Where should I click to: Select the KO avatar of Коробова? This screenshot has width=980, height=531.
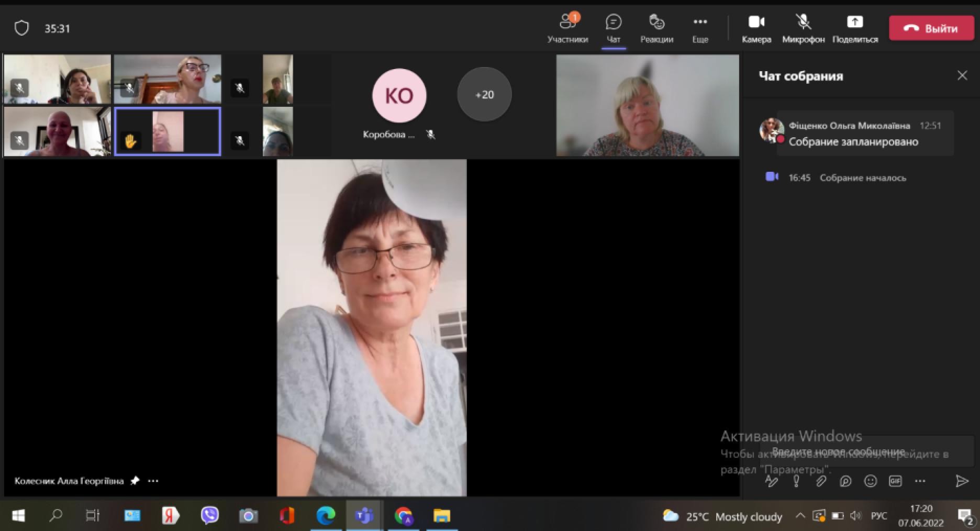point(399,96)
